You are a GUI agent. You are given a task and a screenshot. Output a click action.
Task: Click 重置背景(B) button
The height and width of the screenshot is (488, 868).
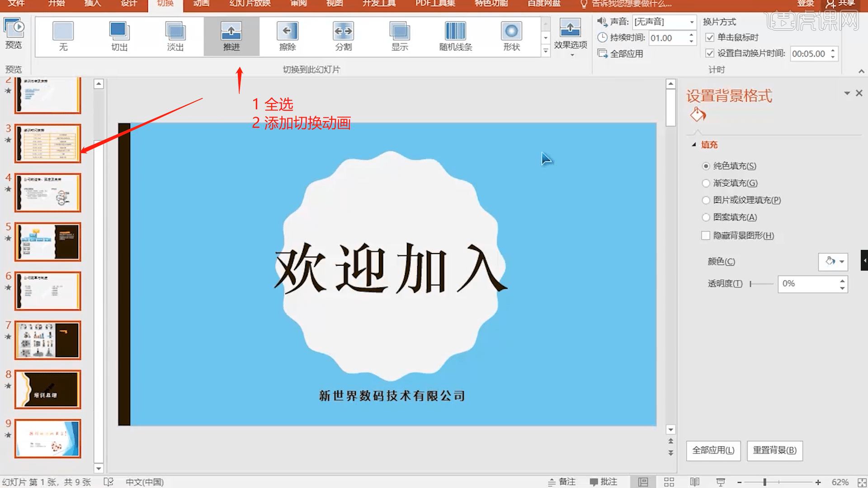click(775, 450)
